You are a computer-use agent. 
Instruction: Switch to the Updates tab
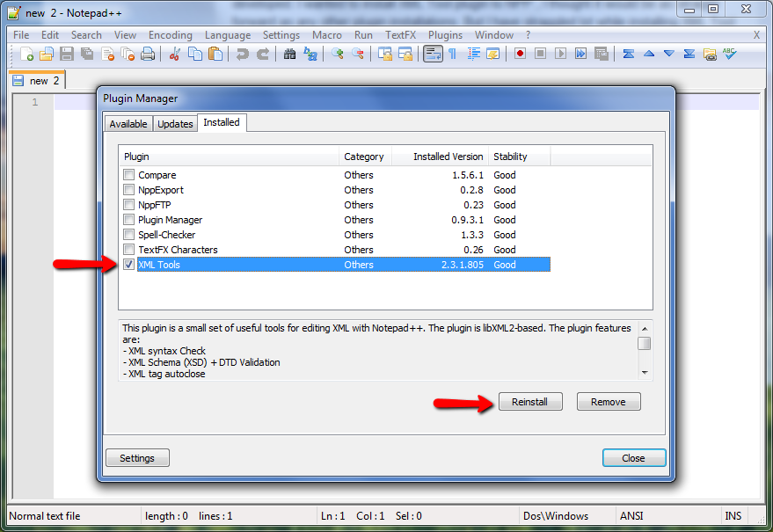tap(175, 124)
